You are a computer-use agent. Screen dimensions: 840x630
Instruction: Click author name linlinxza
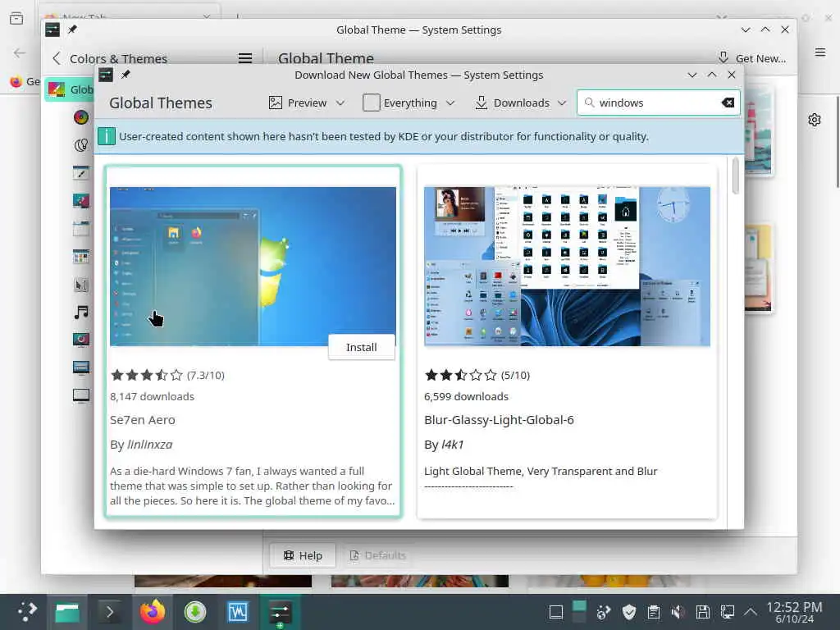coord(149,445)
